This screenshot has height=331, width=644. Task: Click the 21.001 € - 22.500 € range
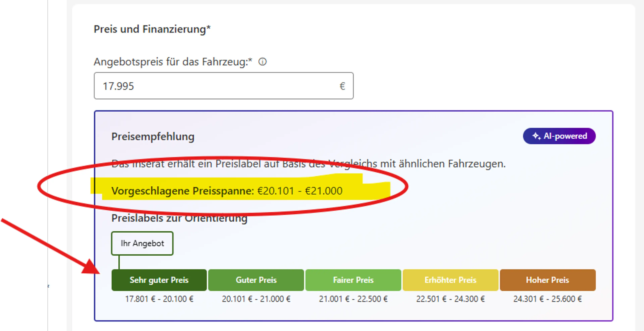point(353,299)
